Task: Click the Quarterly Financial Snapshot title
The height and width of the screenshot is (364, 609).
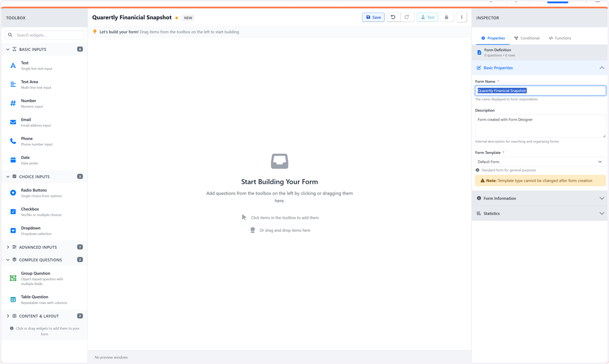Action: click(132, 17)
